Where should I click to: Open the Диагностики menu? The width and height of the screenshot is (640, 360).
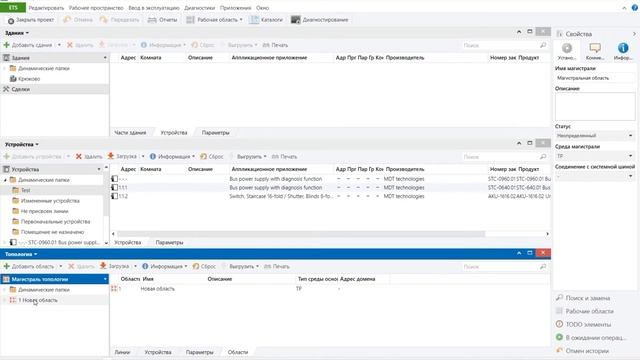(200, 8)
